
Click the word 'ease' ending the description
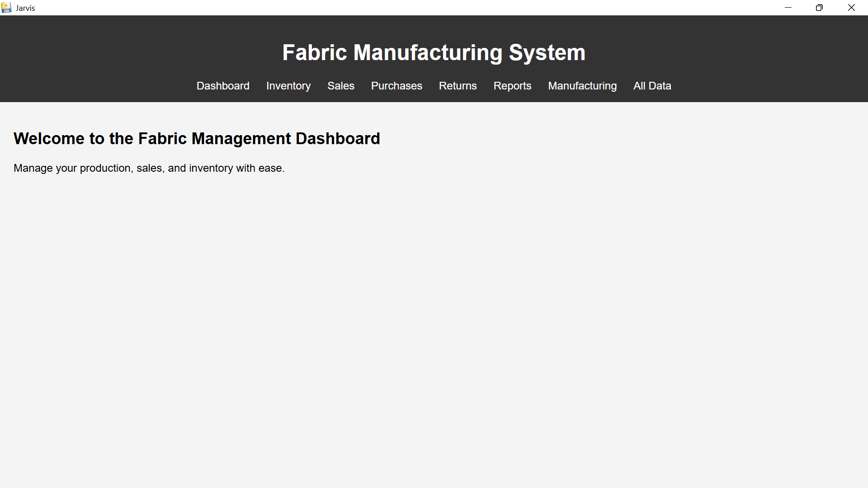[270, 168]
